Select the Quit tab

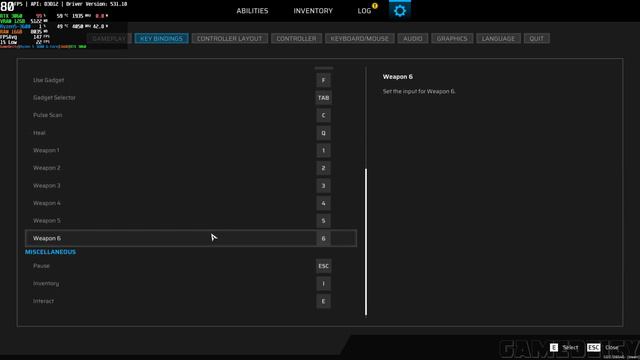coord(536,38)
